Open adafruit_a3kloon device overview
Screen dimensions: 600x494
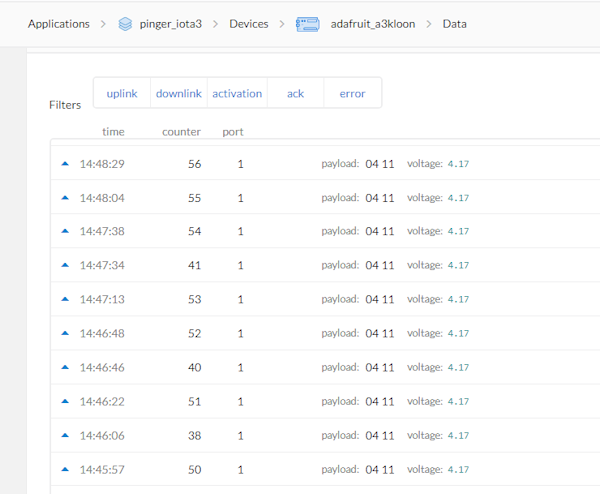(372, 23)
